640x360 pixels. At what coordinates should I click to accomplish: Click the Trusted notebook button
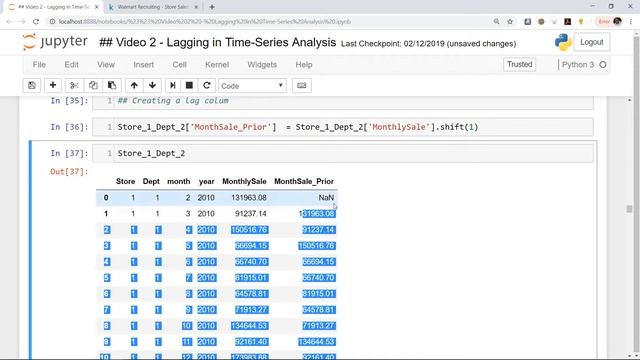[519, 64]
